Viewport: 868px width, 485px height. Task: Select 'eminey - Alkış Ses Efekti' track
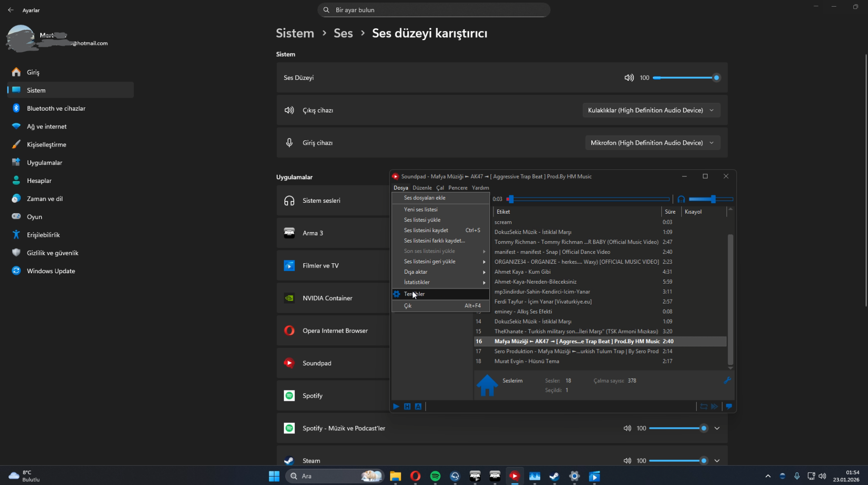(x=600, y=312)
